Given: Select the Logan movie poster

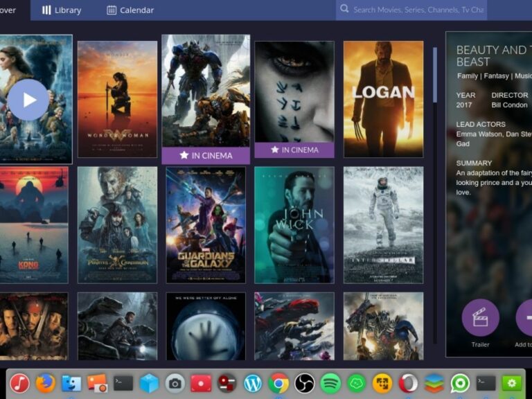Looking at the screenshot, I should [x=383, y=99].
